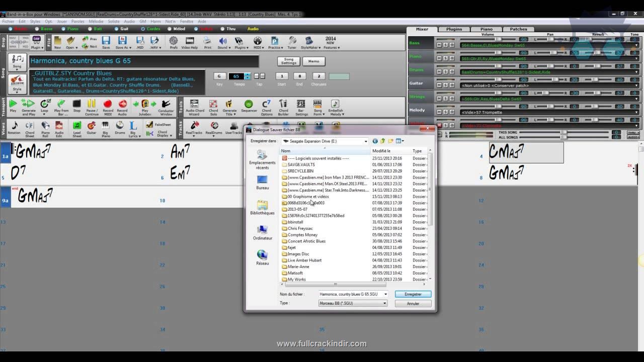This screenshot has width=644, height=362.
Task: Click the Save file icon
Action: point(106,42)
